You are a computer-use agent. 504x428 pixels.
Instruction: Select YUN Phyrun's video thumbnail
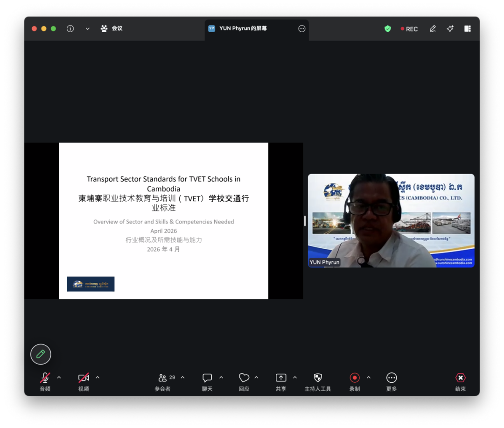coord(391,220)
